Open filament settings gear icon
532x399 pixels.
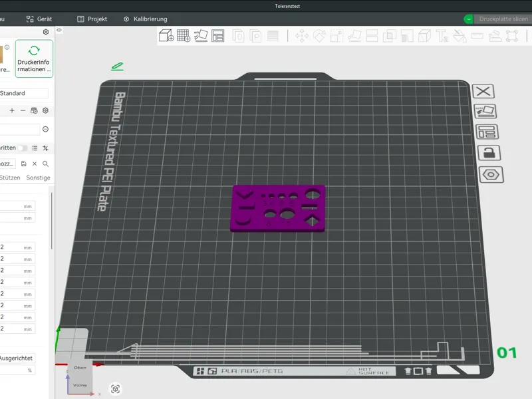tap(45, 110)
